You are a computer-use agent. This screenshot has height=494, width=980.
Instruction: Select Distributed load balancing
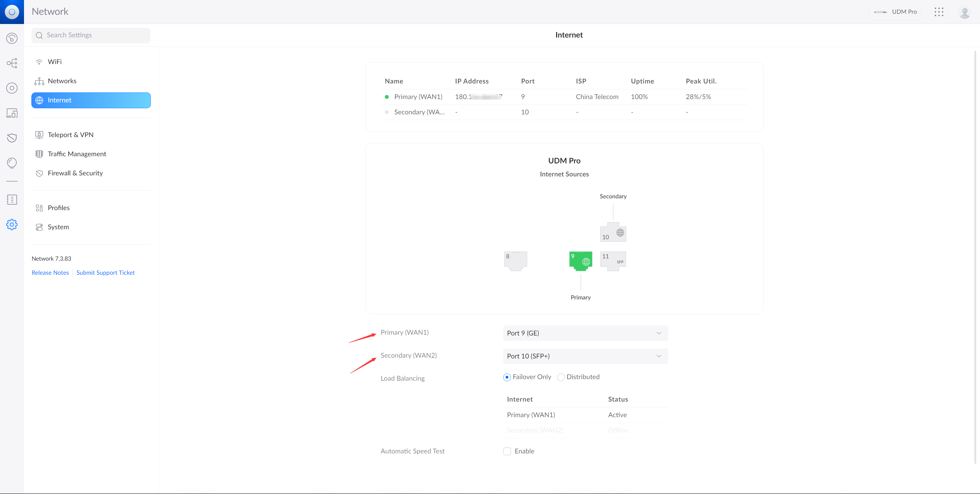pos(561,377)
